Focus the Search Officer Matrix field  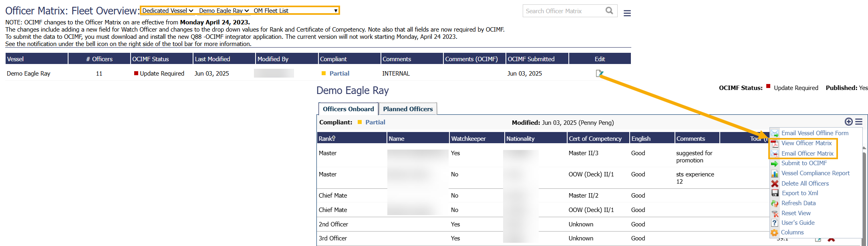point(563,11)
